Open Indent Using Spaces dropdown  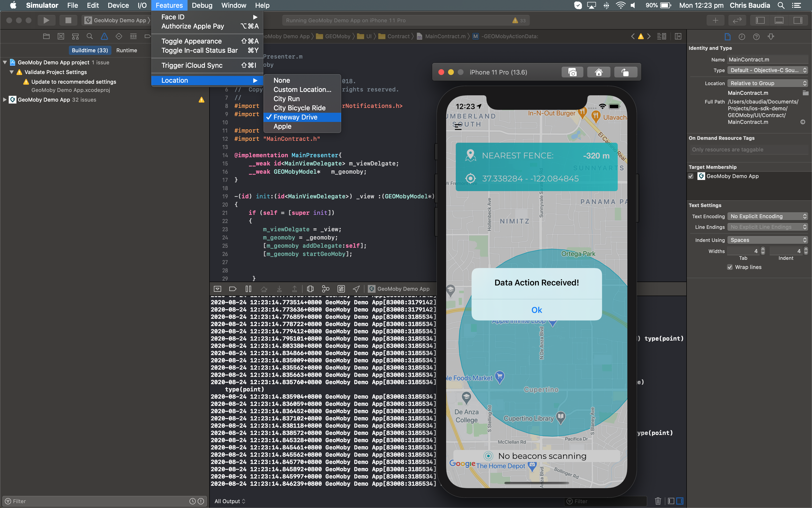click(768, 240)
